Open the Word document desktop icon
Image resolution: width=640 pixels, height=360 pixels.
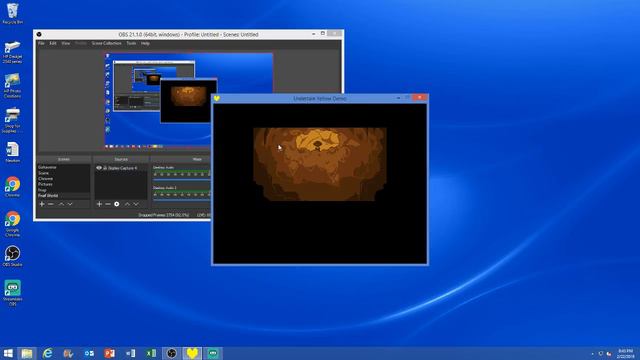coord(12,152)
